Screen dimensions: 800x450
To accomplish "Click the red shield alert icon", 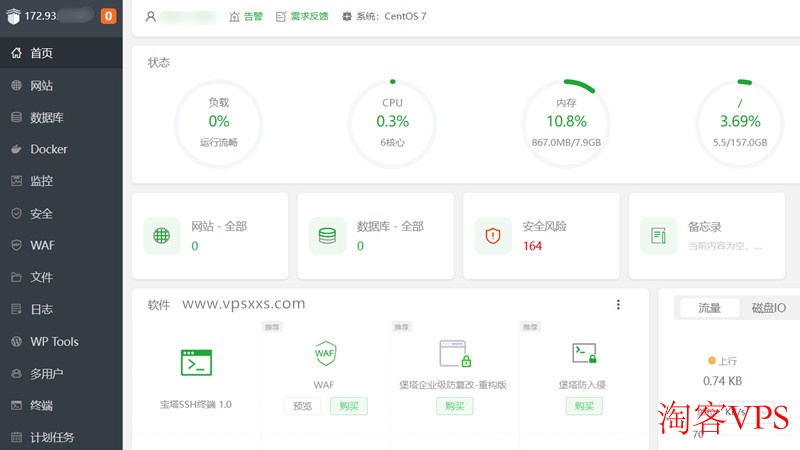I will pos(493,236).
